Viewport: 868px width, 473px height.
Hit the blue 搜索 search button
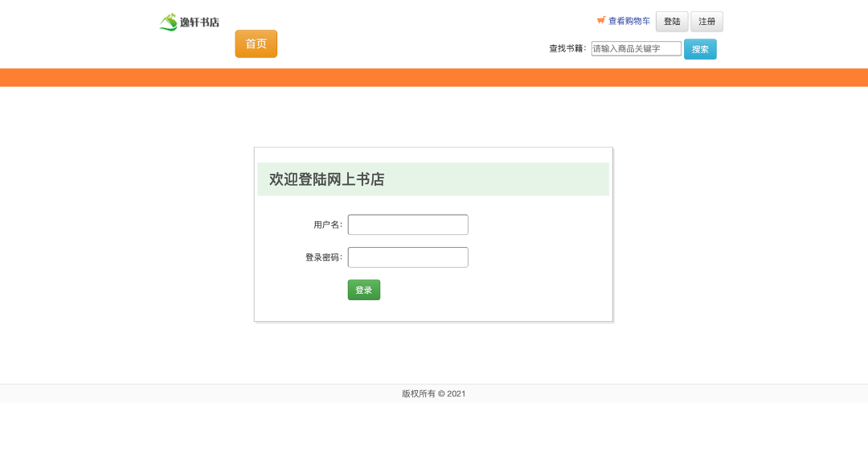700,49
